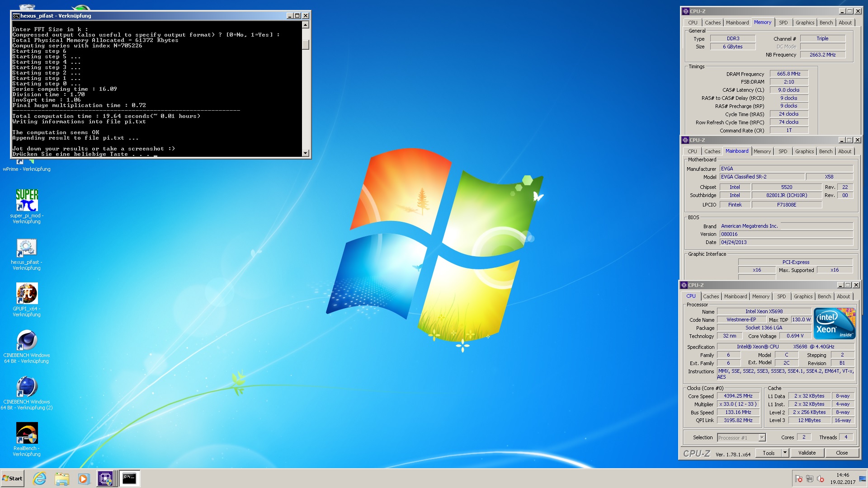Click the blue desktop icon beside the clock
The image size is (868, 488).
point(862,479)
